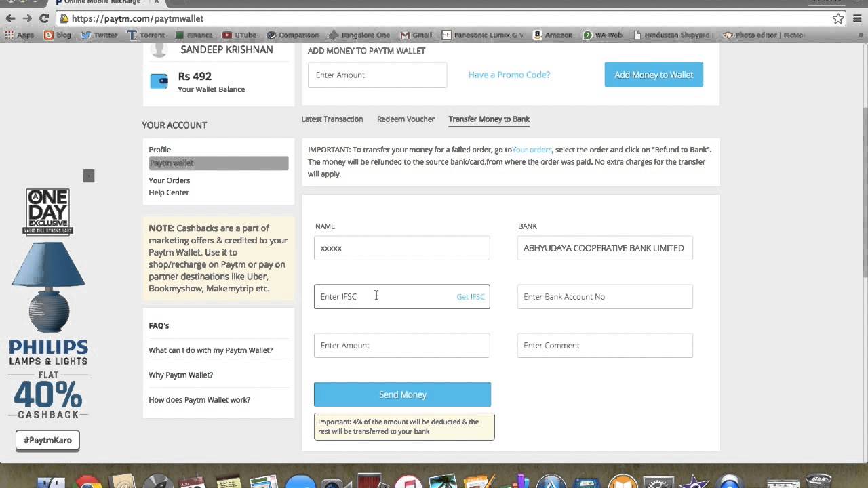The image size is (868, 488).
Task: Click the Get IFSC link
Action: tap(471, 297)
